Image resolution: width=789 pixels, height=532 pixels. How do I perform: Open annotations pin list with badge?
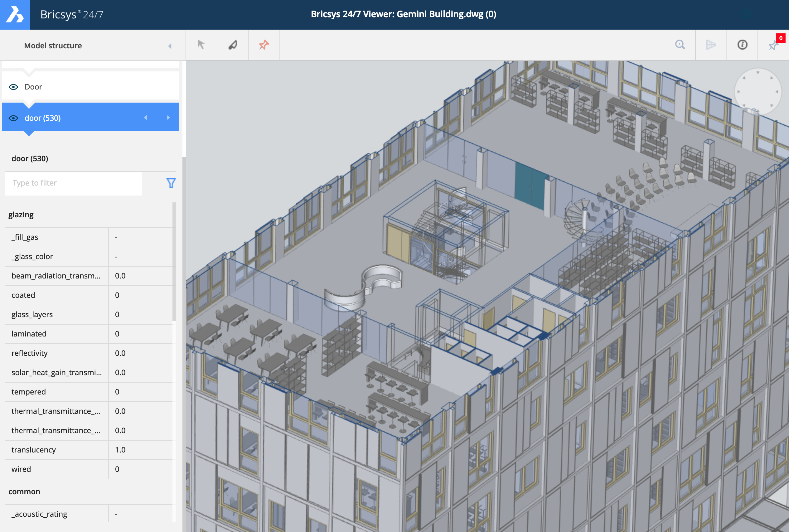point(774,45)
